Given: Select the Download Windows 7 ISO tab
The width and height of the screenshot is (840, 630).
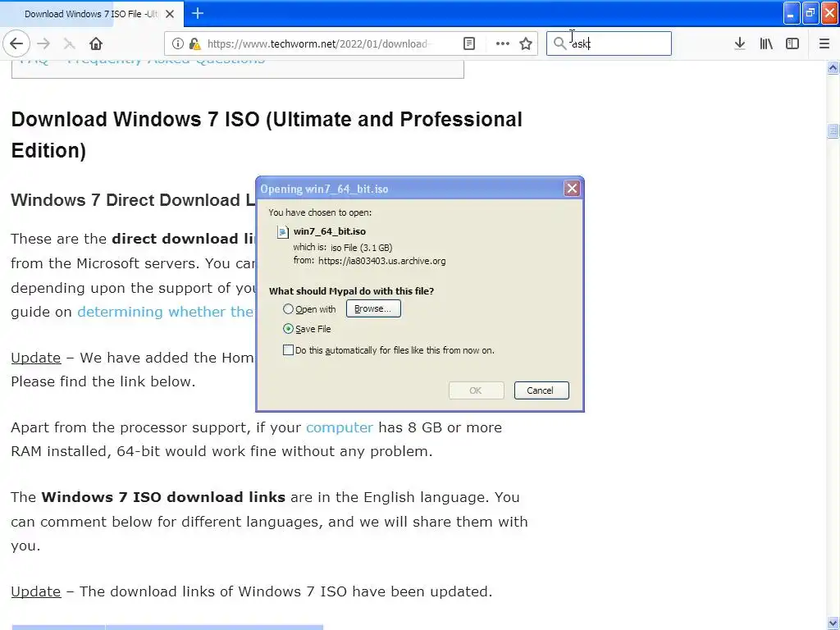Looking at the screenshot, I should point(91,14).
